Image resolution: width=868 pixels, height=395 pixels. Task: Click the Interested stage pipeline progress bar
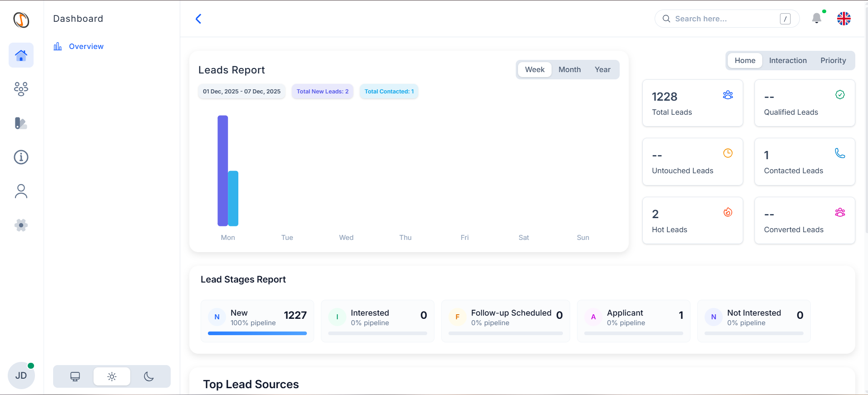(x=378, y=333)
